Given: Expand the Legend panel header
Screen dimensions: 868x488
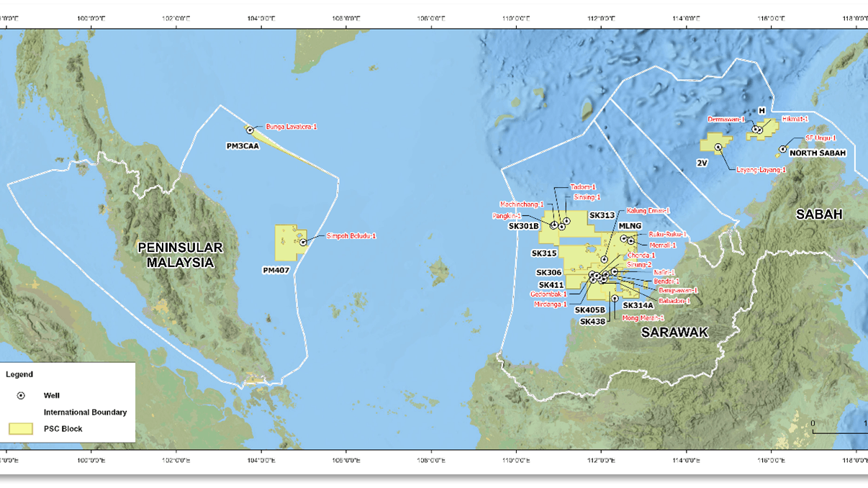Looking at the screenshot, I should [19, 374].
